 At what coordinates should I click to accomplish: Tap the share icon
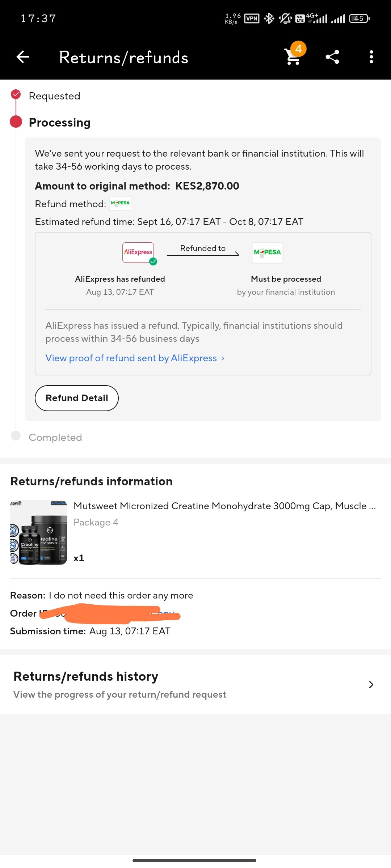[332, 57]
